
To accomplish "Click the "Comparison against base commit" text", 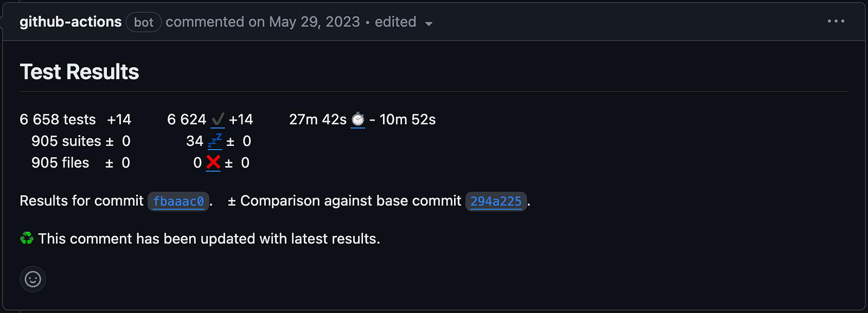I will [x=350, y=201].
